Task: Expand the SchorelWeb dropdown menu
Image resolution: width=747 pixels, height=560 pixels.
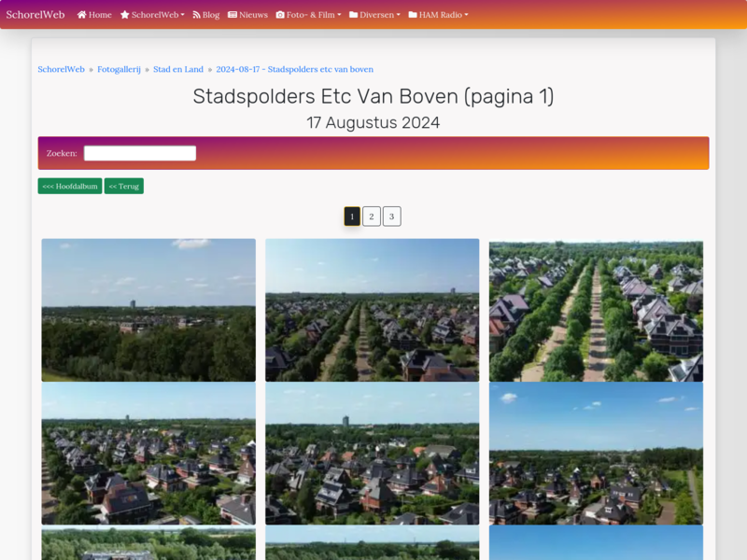Action: (152, 15)
